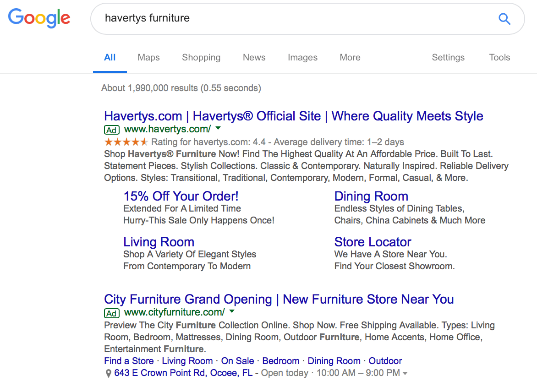
Task: Click the Extended For A Limited Time text
Action: point(182,208)
